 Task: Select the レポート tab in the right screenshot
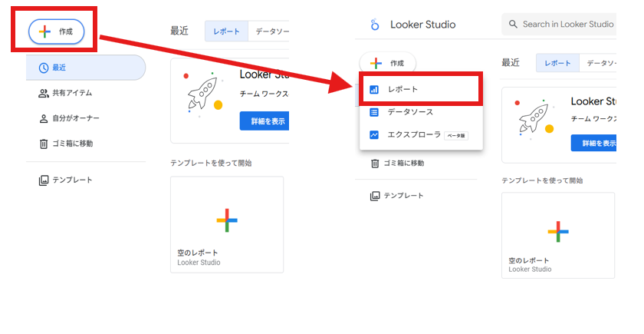coord(557,63)
